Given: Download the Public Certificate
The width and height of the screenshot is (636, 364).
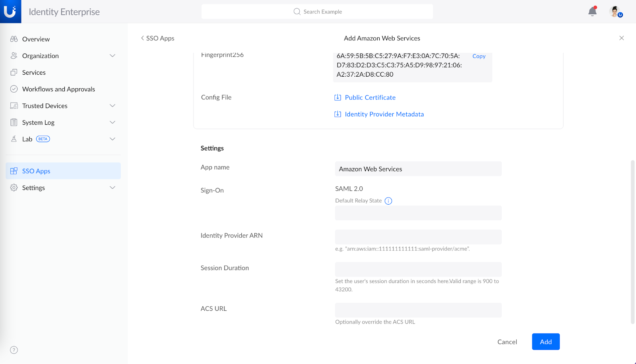Looking at the screenshot, I should [x=370, y=97].
